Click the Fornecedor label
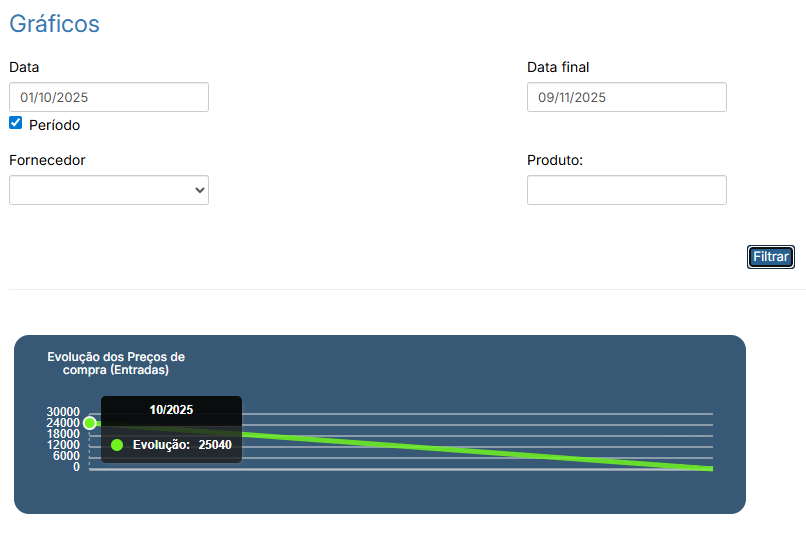Viewport: 806px width, 535px height. point(47,160)
